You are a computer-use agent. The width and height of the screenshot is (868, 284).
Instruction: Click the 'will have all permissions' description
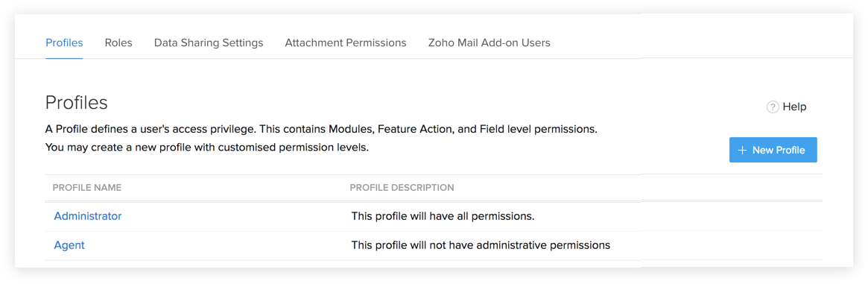point(443,216)
